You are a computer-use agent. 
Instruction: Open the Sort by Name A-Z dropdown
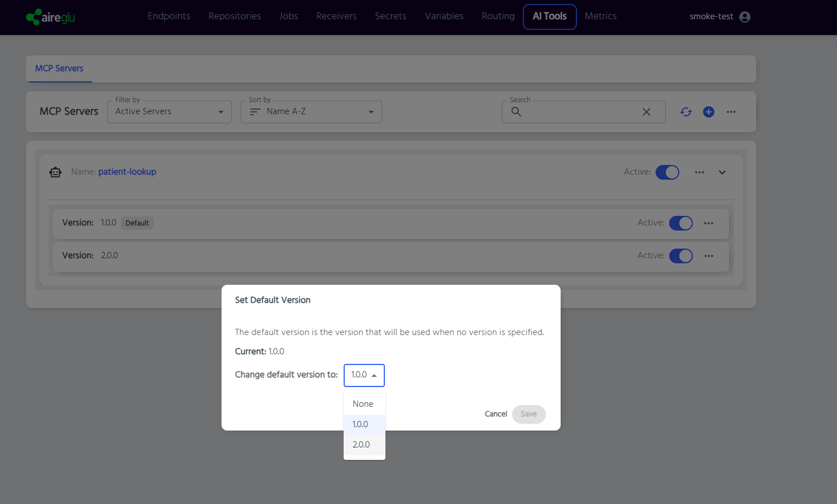click(311, 112)
